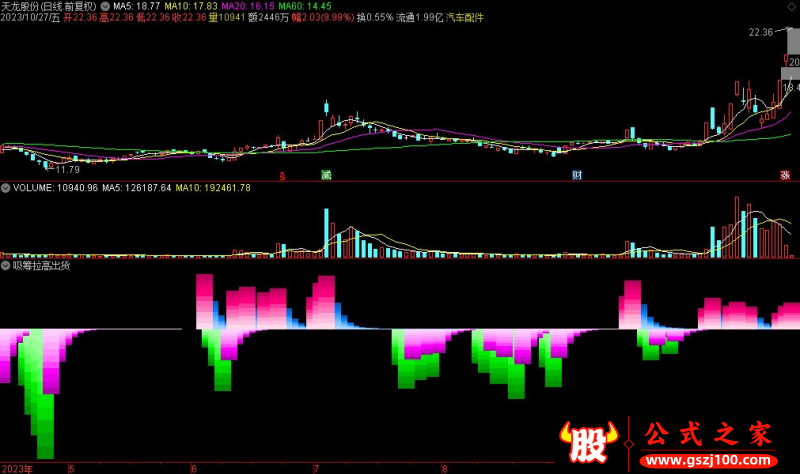Click the high price 高22.36
Screen dimensions: 800x474
pos(117,18)
